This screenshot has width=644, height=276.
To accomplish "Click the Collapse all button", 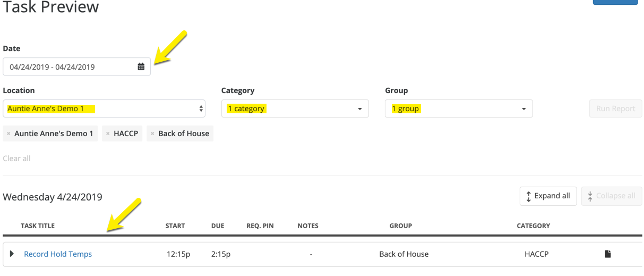I will click(x=612, y=196).
